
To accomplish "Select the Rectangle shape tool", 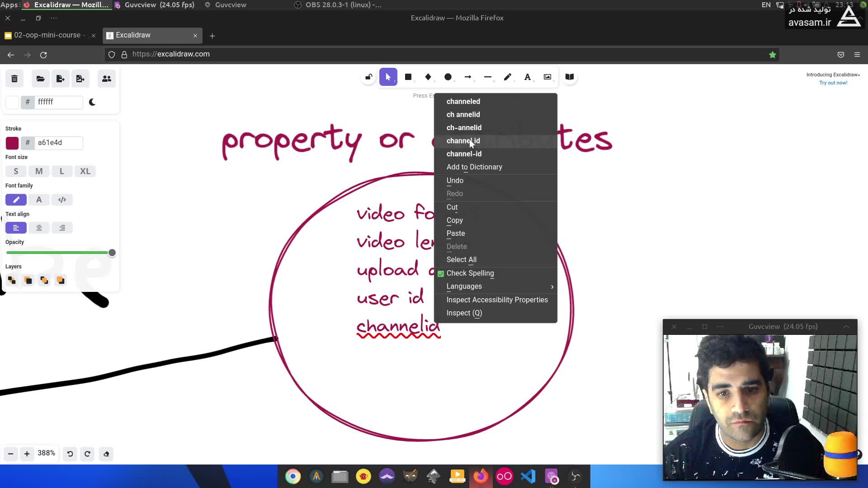I will click(408, 77).
